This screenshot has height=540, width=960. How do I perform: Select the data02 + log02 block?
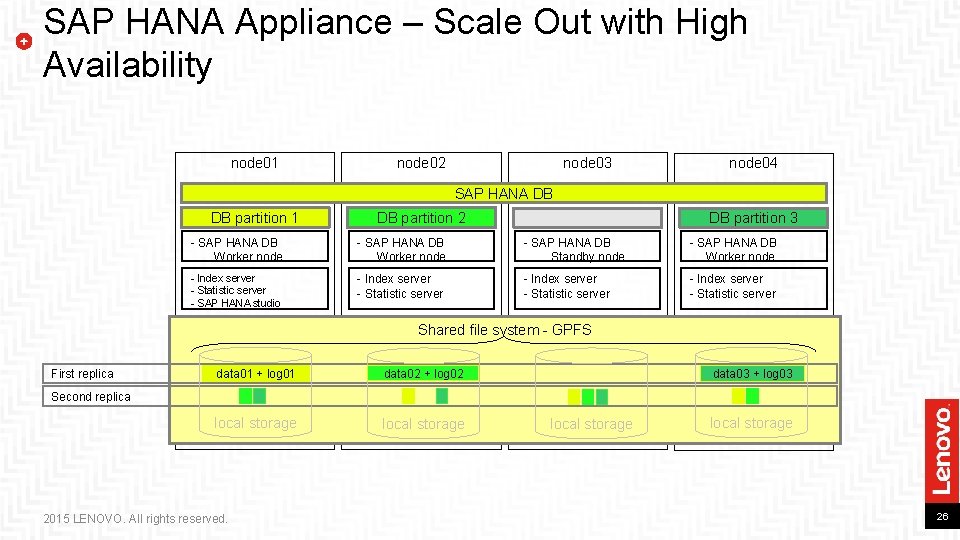(x=423, y=373)
